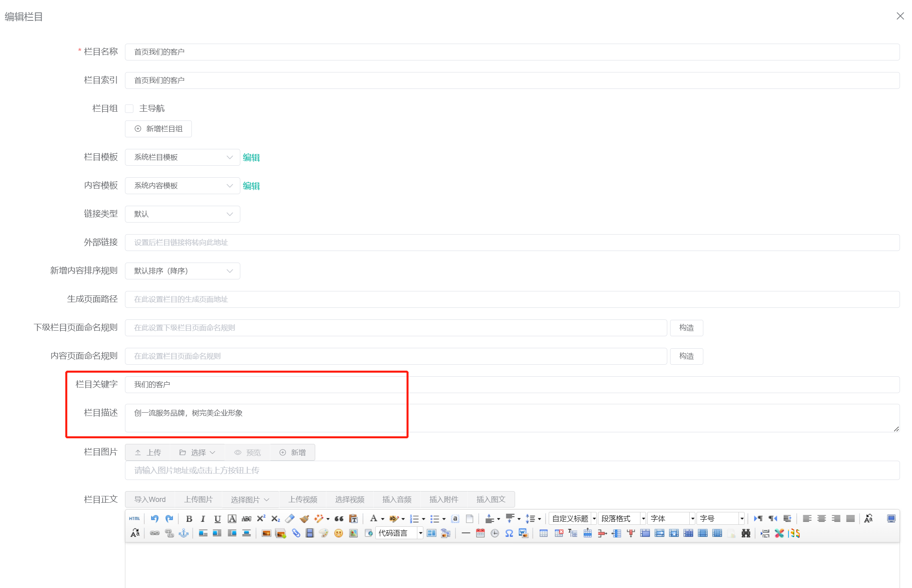Open 新增内容排序规则 sort order dropdown
912x588 pixels.
pos(182,271)
